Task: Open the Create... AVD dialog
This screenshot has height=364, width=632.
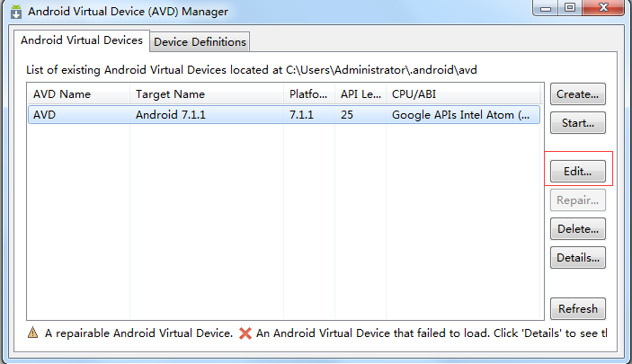Action: click(577, 94)
